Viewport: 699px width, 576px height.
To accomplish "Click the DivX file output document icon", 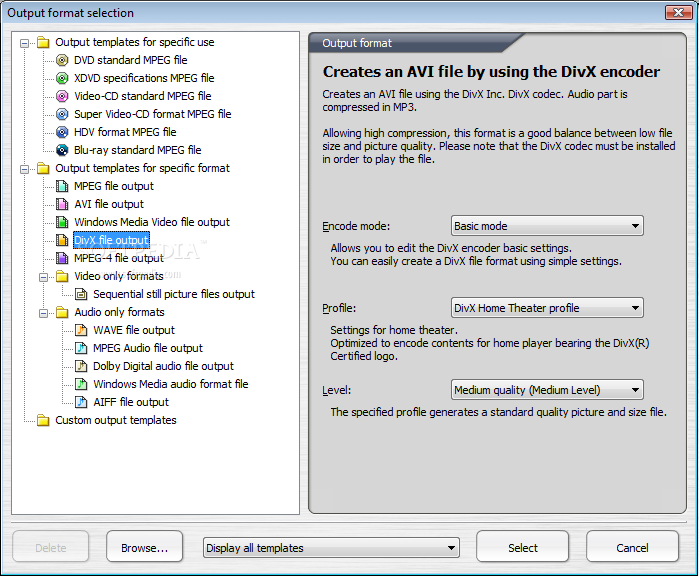I will click(62, 240).
